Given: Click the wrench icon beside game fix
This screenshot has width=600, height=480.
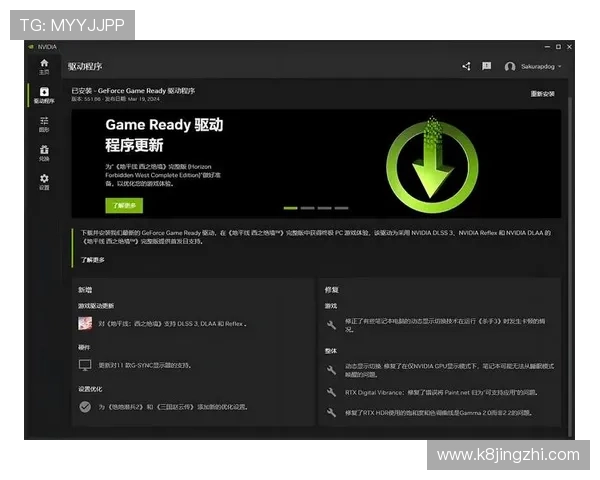Looking at the screenshot, I should click(331, 325).
